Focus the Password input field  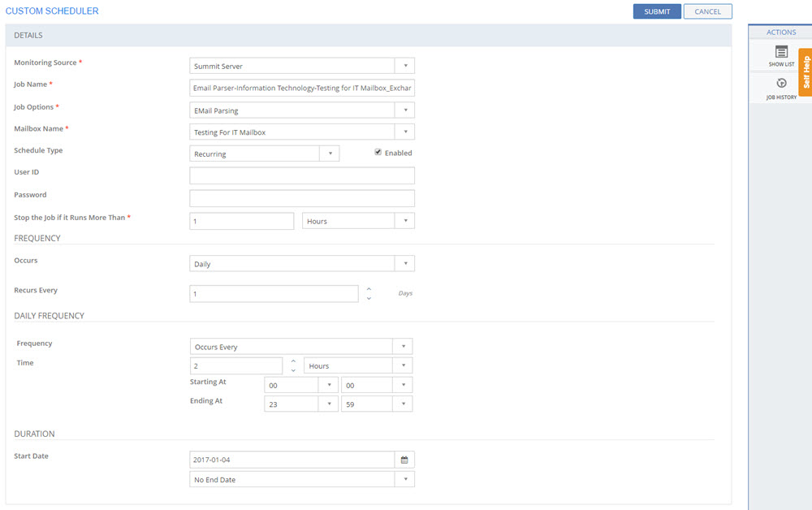pyautogui.click(x=302, y=198)
